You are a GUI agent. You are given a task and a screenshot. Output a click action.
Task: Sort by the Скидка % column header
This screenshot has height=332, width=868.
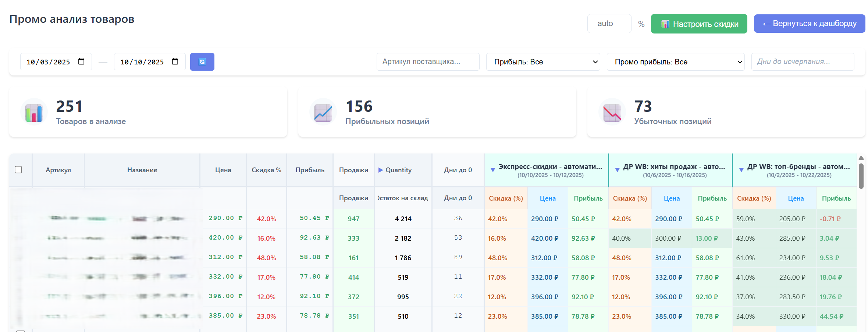tap(266, 170)
